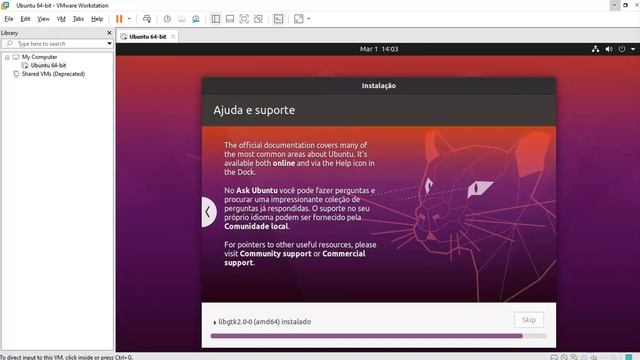Click the Ubuntu 64-bit VM icon in library
The image size is (640, 360).
[25, 65]
